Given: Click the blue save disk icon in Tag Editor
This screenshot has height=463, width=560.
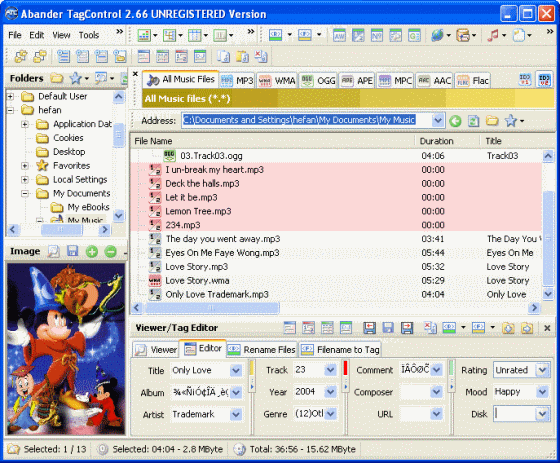Looking at the screenshot, I should pyautogui.click(x=388, y=327).
